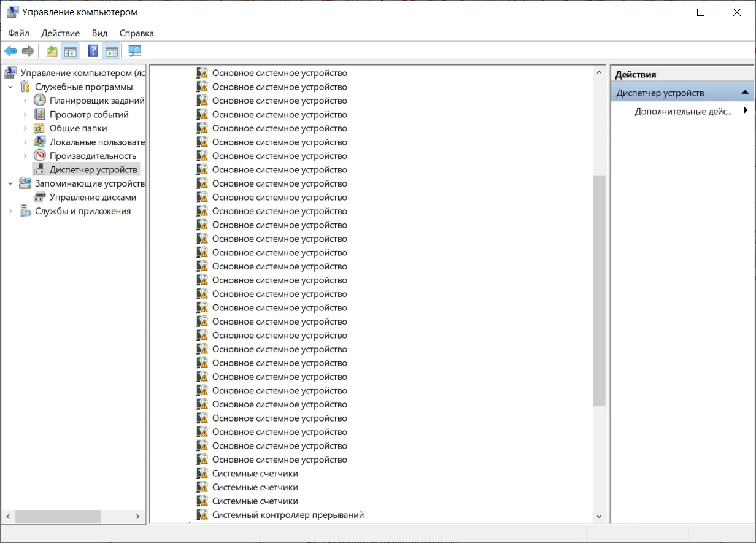The image size is (756, 543).
Task: Select the first Системные счетчики device
Action: (255, 474)
